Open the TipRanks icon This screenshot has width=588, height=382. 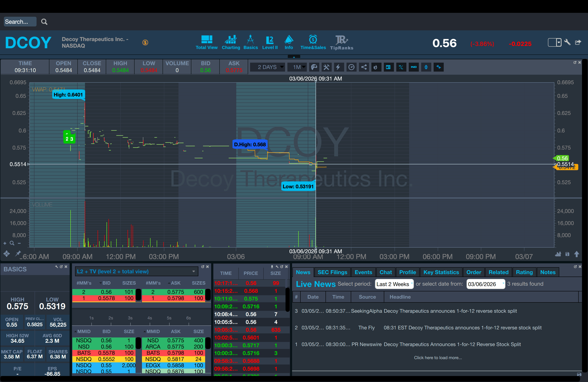click(341, 42)
